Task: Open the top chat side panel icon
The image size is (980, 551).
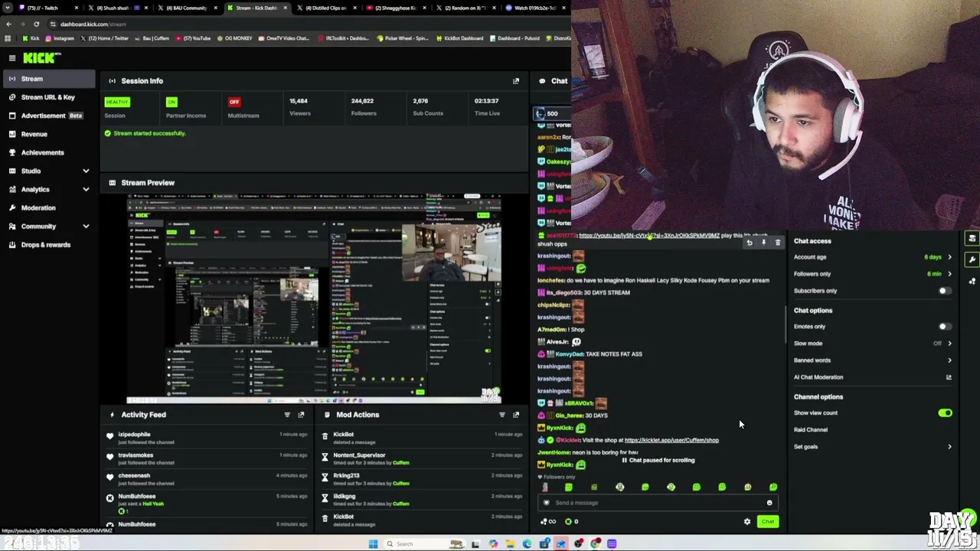Action: tap(972, 239)
